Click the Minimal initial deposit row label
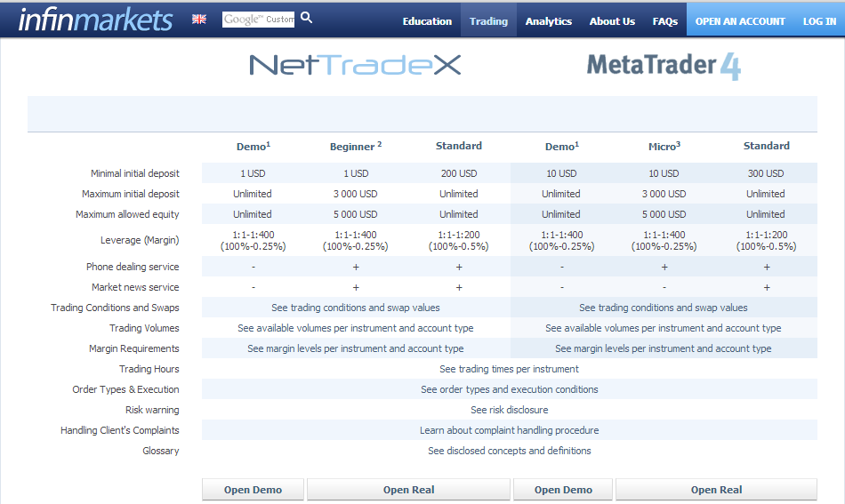The image size is (845, 504). (x=134, y=173)
